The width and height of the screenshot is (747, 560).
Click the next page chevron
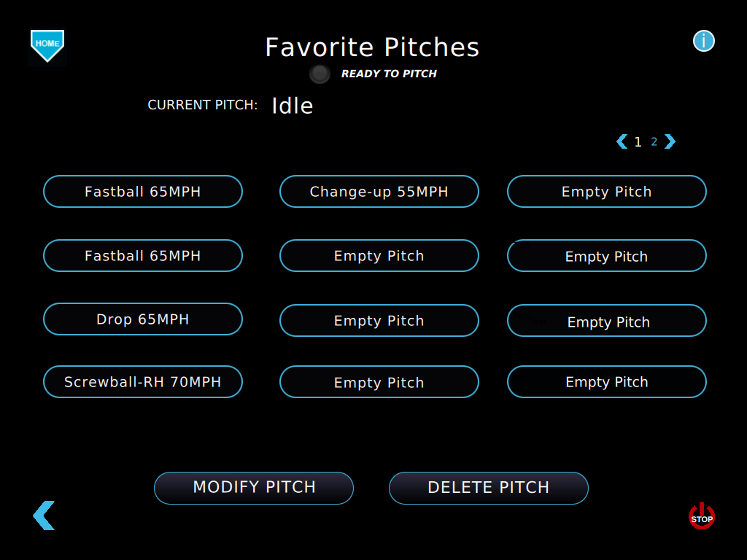(670, 141)
